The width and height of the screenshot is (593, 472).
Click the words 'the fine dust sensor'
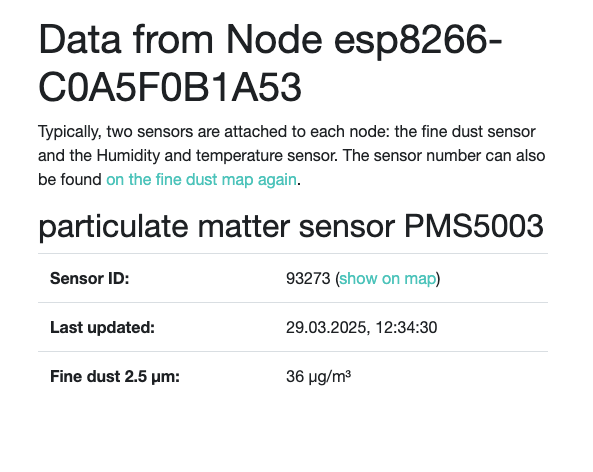point(465,132)
